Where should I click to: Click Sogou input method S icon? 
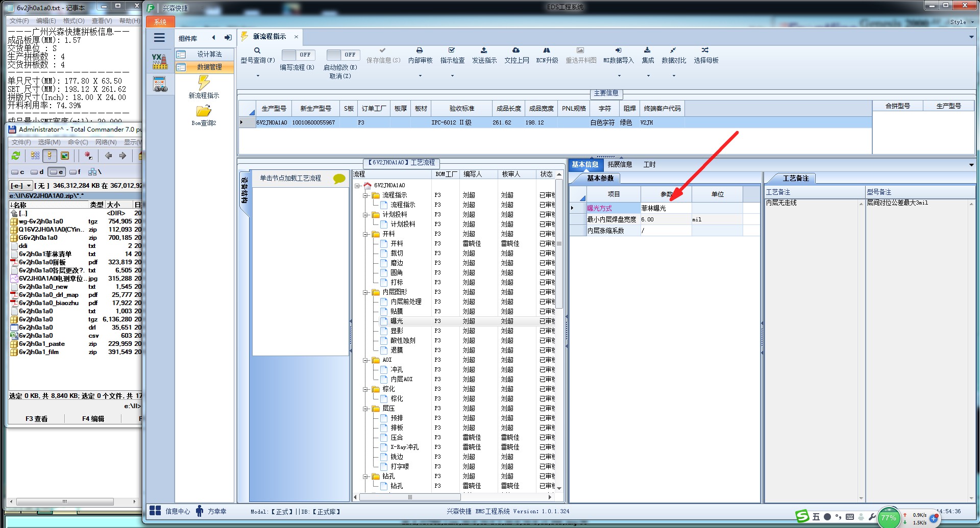pyautogui.click(x=802, y=516)
